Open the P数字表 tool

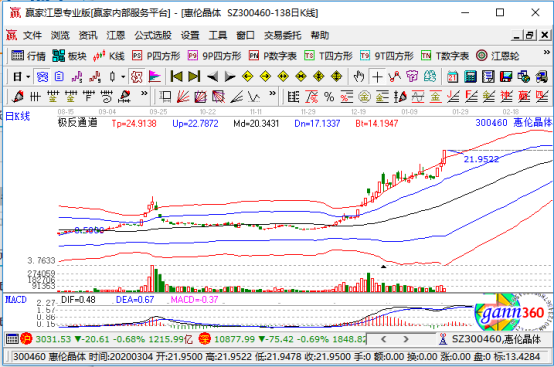click(x=272, y=56)
